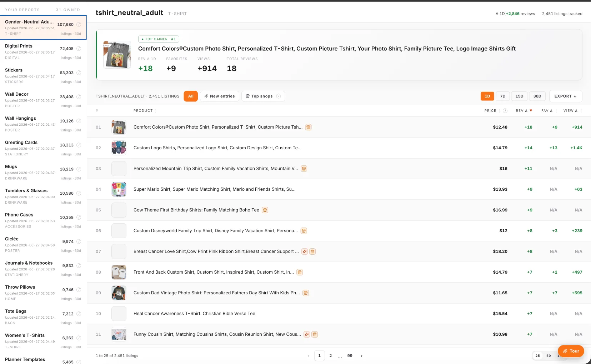Sort by REV Δ column header

[524, 111]
